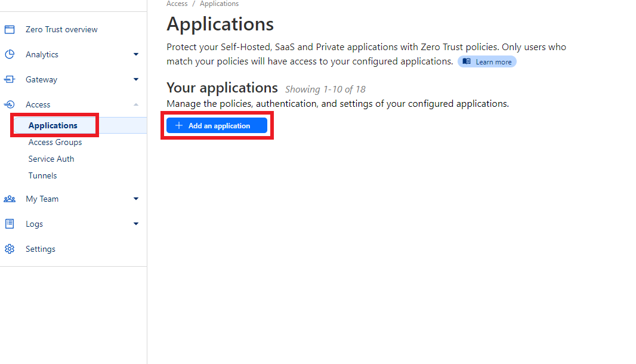Click the Gateway icon in the sidebar

coord(10,79)
